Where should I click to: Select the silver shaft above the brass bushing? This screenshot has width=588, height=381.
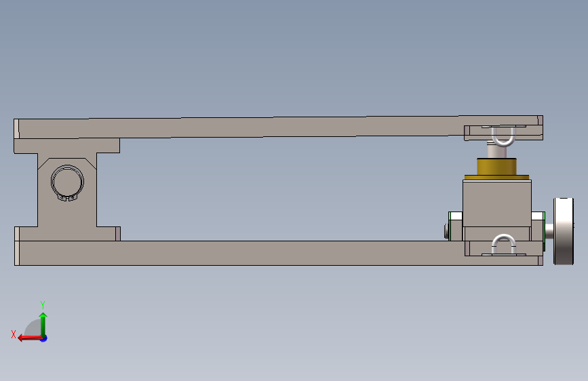[x=497, y=151]
